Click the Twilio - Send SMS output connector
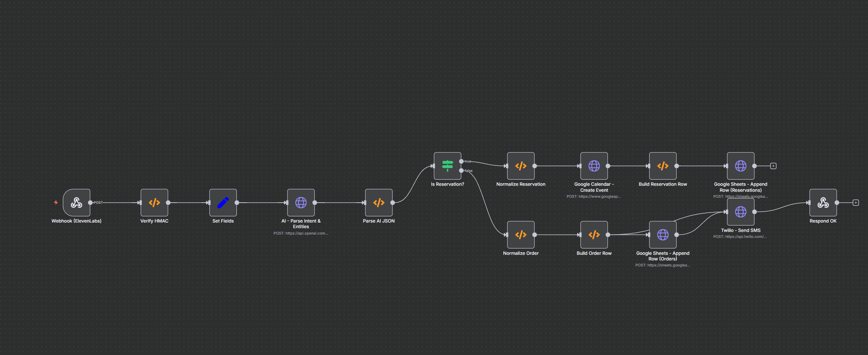 754,212
